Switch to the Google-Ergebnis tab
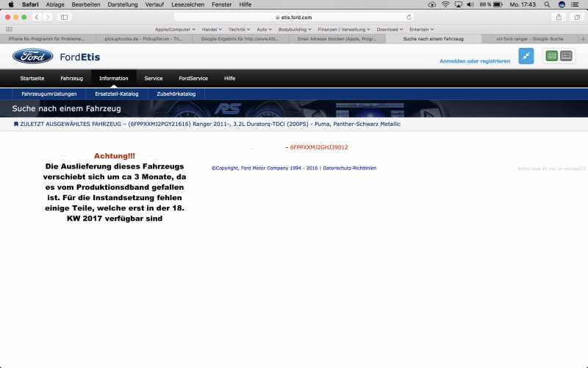 click(240, 39)
